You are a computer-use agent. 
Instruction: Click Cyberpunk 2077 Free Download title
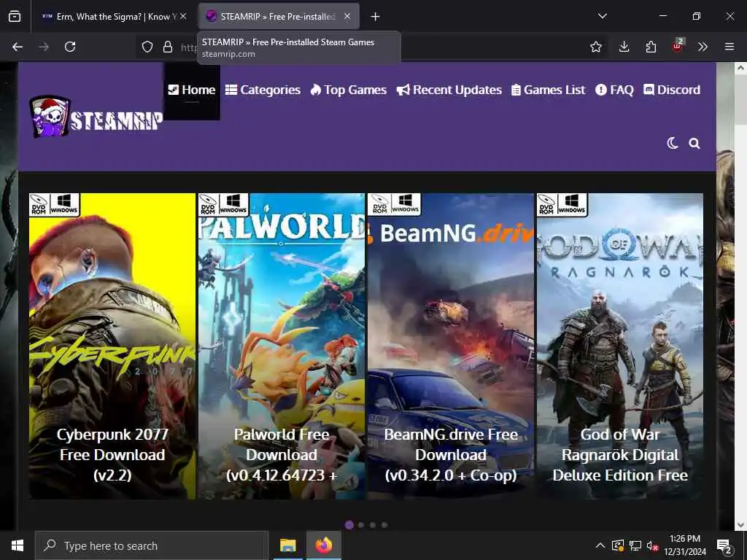(112, 455)
